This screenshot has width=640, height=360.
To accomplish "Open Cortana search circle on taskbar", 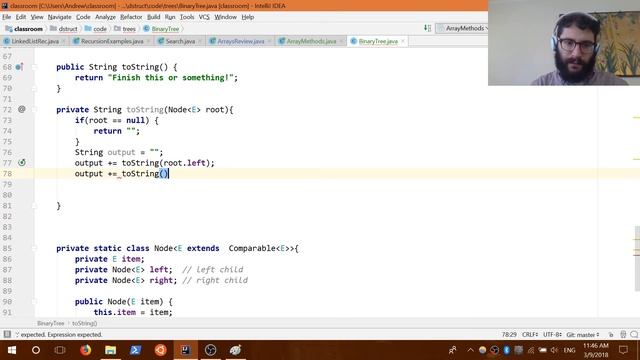I will coord(36,350).
